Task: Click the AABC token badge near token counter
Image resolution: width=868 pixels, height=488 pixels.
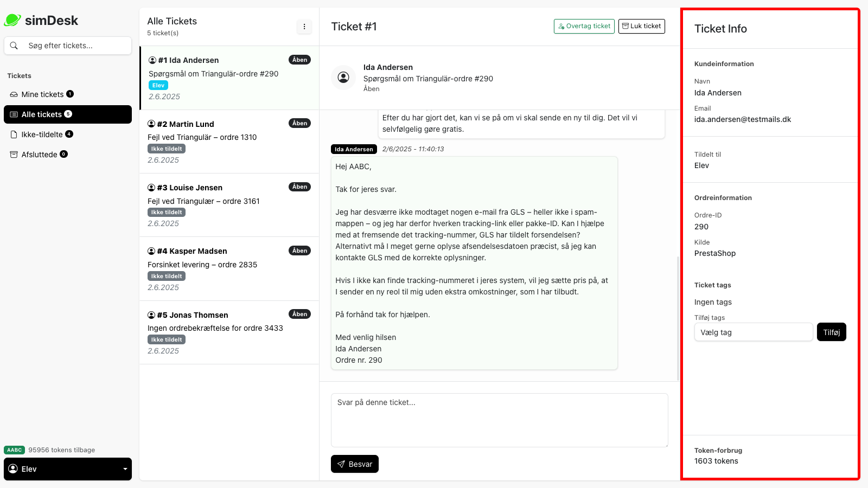Action: point(14,450)
